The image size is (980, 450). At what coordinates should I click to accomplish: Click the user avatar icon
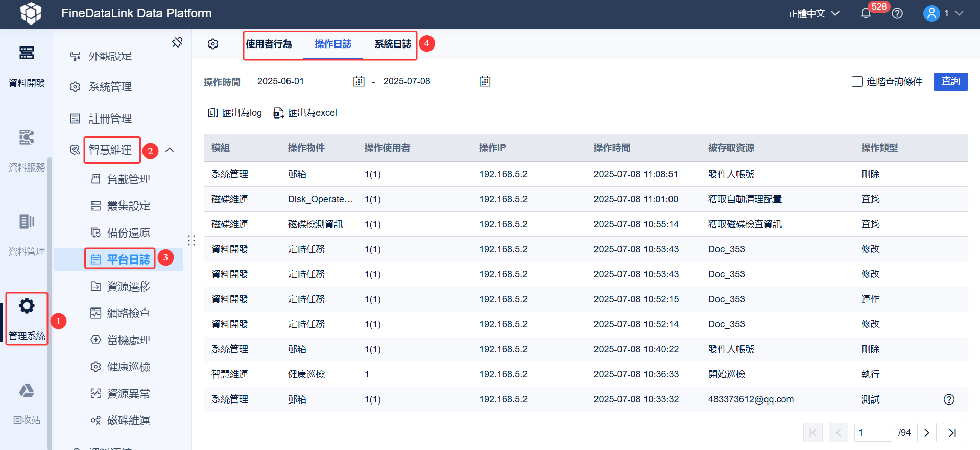pyautogui.click(x=931, y=13)
